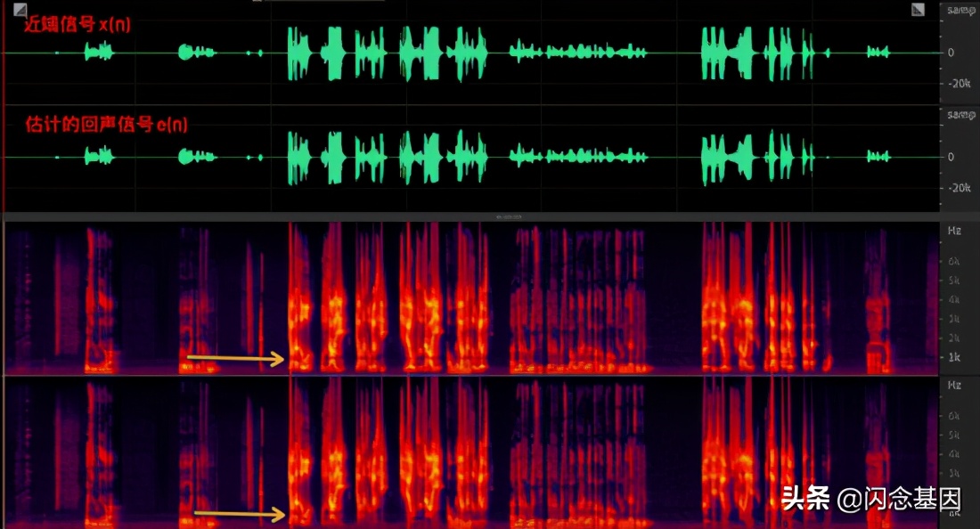This screenshot has width=980, height=529.
Task: Click the 1k frequency mark on the upper spectrogram
Action: coord(954,357)
